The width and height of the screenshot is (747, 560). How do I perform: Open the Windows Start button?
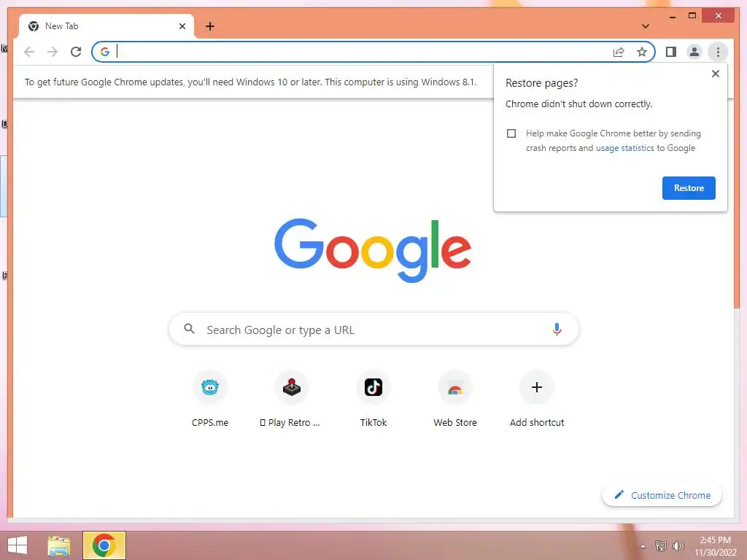(18, 545)
